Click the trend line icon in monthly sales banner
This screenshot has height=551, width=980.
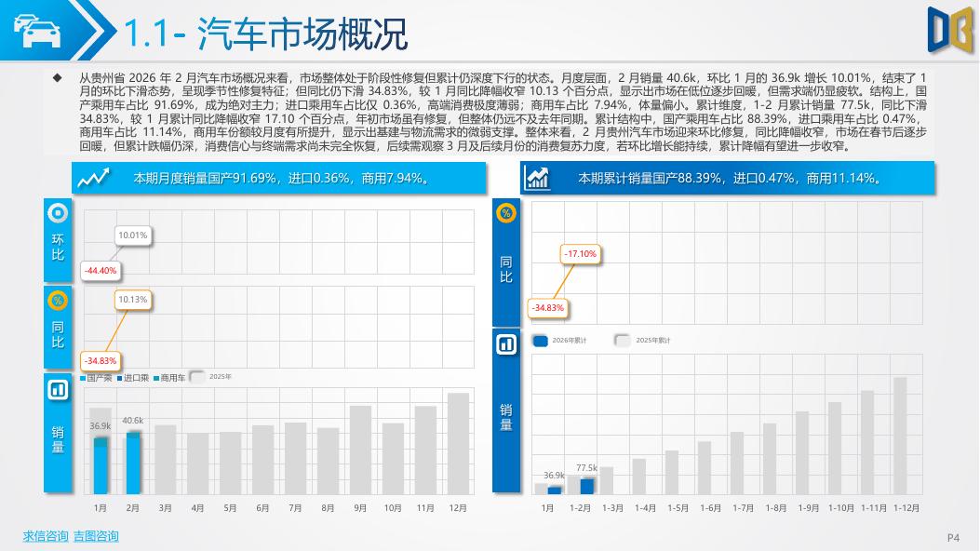pyautogui.click(x=93, y=178)
